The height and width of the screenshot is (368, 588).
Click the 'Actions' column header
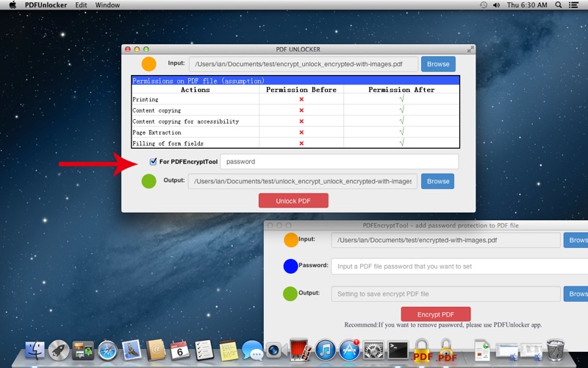[x=195, y=89]
